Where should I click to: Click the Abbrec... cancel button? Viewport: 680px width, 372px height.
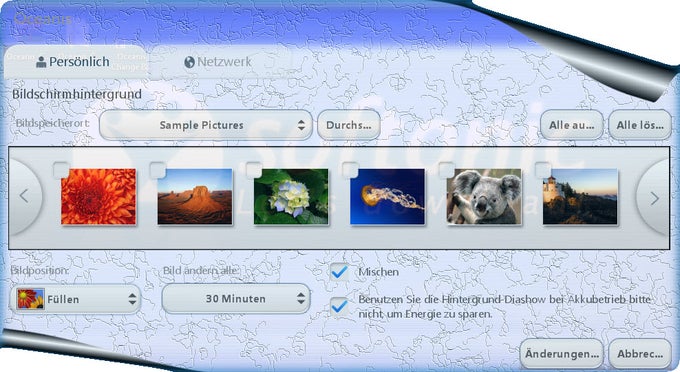pyautogui.click(x=640, y=354)
